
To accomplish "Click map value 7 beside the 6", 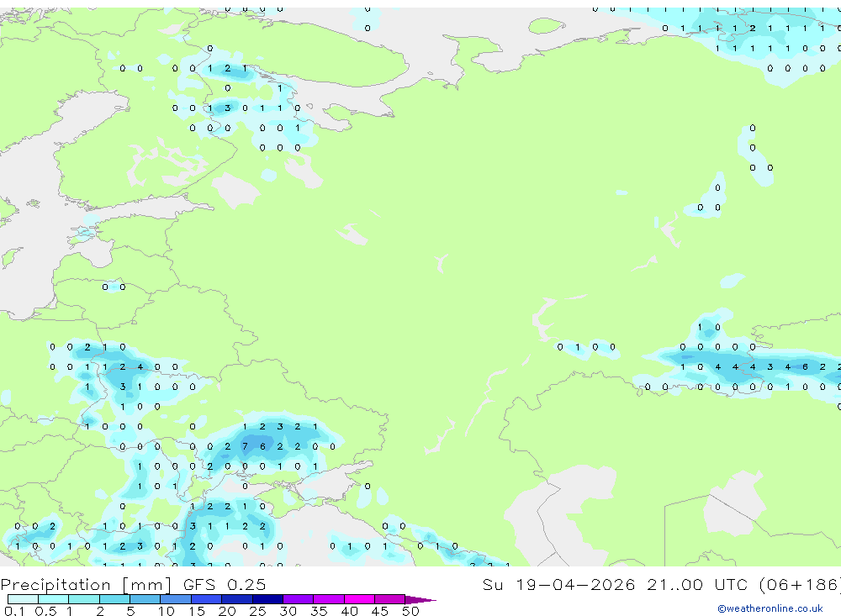I will click(x=245, y=446).
